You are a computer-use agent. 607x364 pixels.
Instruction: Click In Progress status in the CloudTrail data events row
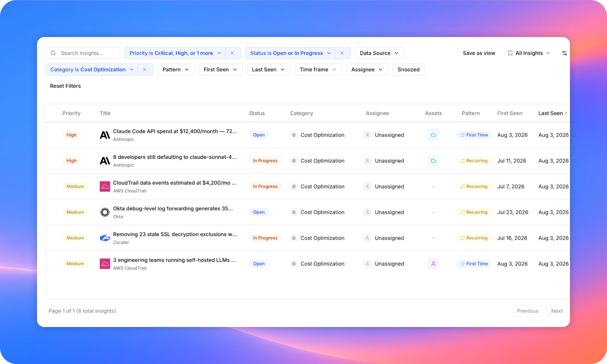coord(265,187)
